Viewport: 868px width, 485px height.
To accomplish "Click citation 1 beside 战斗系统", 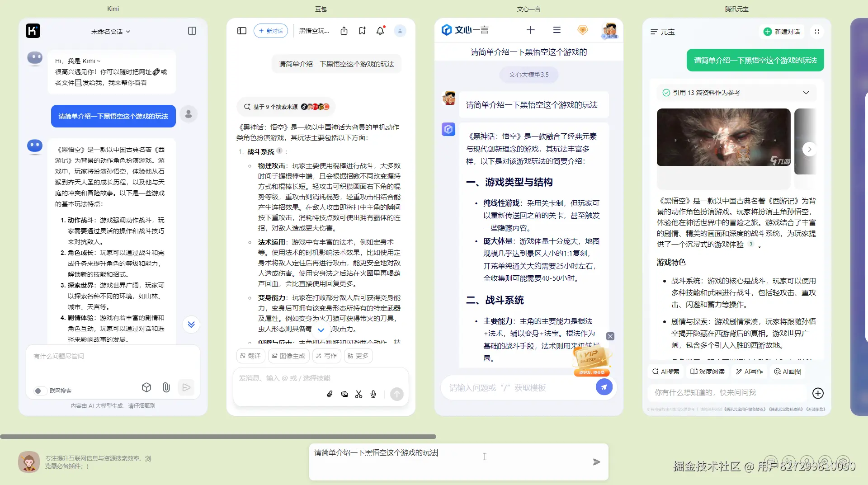I will tap(279, 151).
